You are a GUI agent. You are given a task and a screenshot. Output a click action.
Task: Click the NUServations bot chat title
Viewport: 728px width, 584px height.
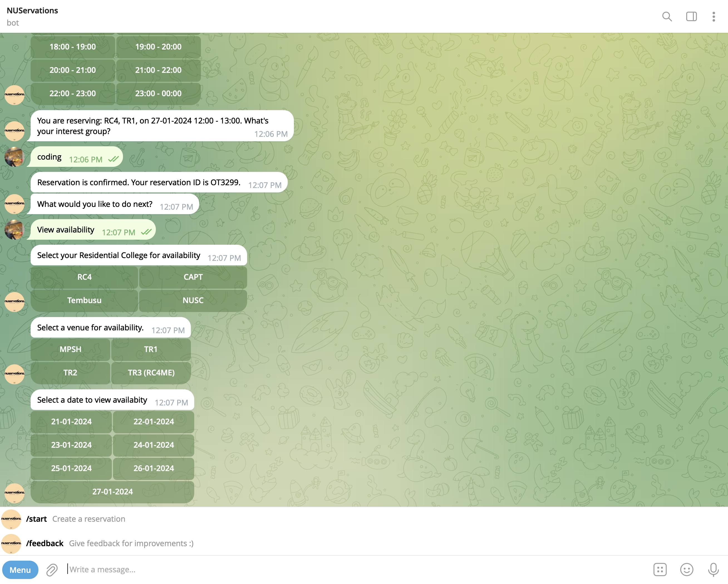32,11
